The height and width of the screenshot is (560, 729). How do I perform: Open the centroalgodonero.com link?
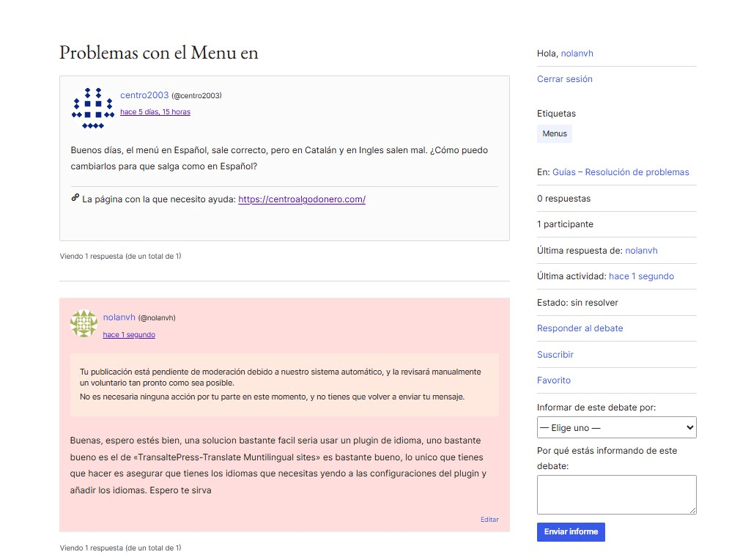302,199
